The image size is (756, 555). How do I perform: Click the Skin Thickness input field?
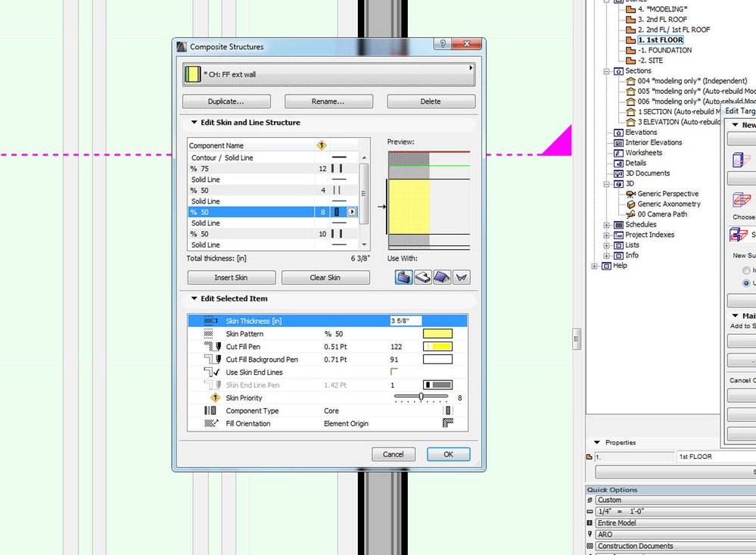click(x=406, y=321)
